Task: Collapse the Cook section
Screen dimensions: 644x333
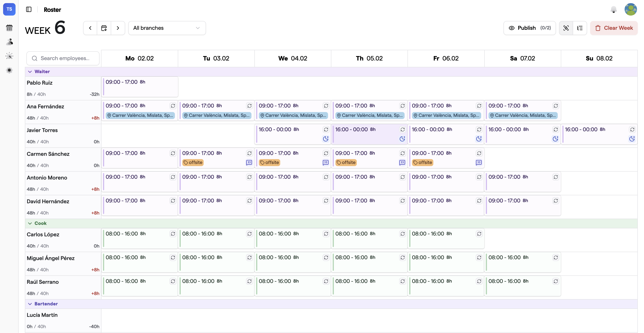Action: (30, 223)
